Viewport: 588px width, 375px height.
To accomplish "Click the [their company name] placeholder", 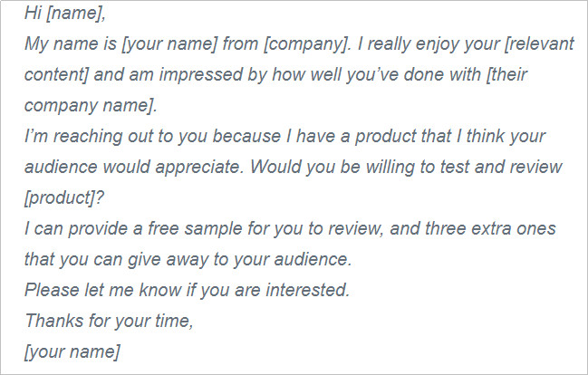I will tap(506, 74).
